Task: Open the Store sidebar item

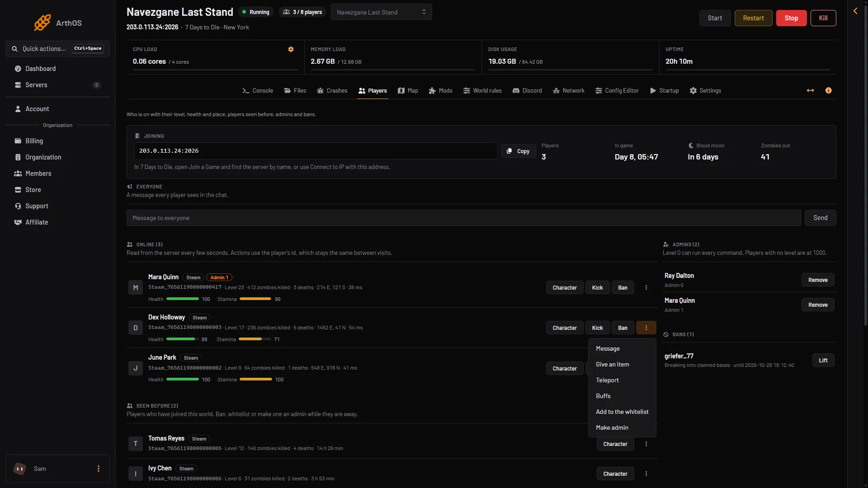Action: (57, 190)
